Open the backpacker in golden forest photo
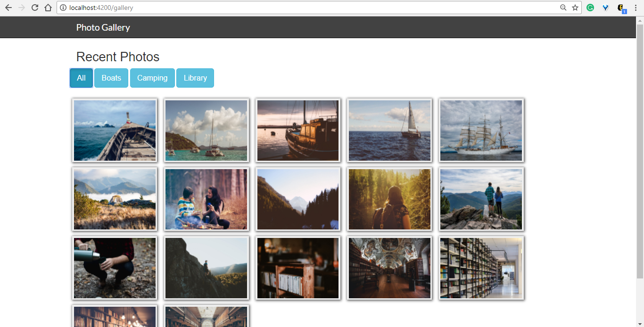Viewport: 644px width, 327px height. 389,199
